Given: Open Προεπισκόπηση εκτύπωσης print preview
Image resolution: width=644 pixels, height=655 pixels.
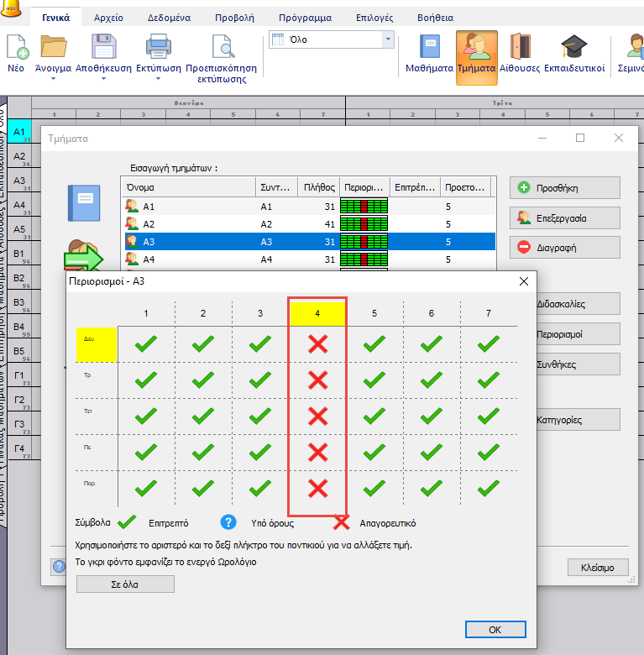Looking at the screenshot, I should tap(222, 49).
